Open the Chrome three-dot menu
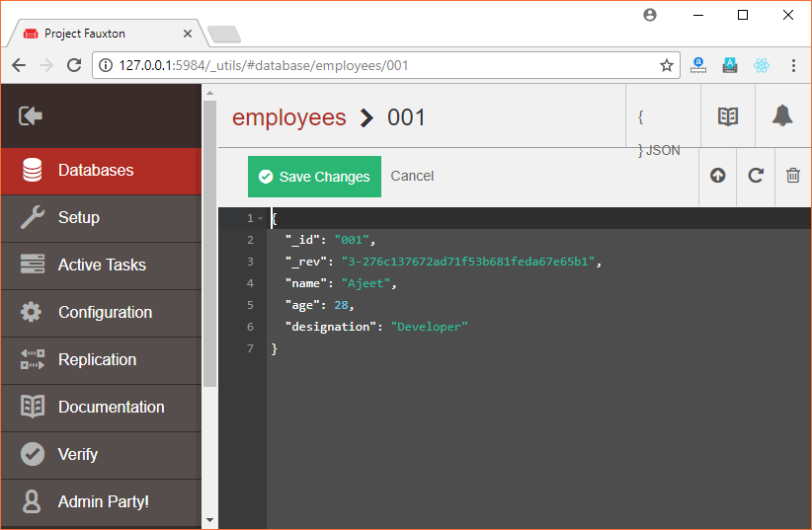Screen dimensions: 812x530 point(793,66)
